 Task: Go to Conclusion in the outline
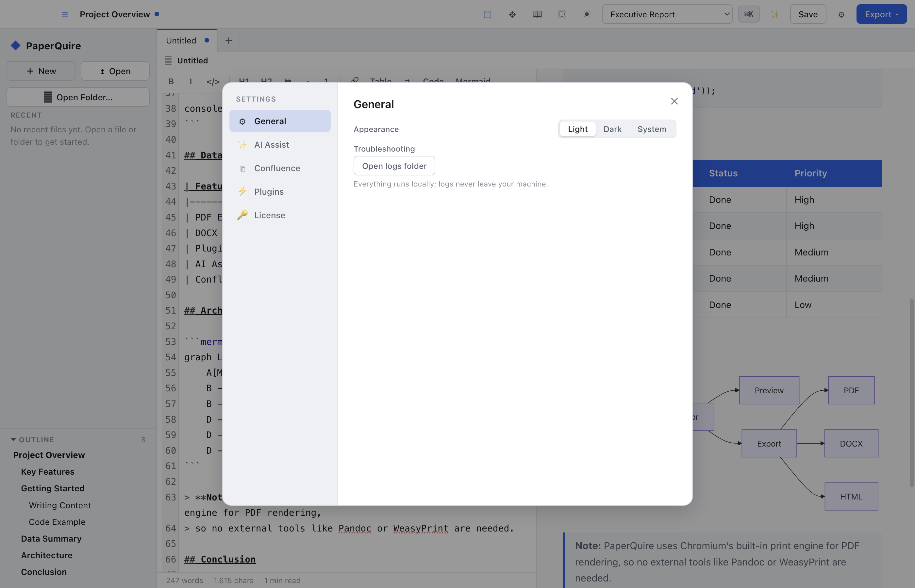pyautogui.click(x=44, y=572)
